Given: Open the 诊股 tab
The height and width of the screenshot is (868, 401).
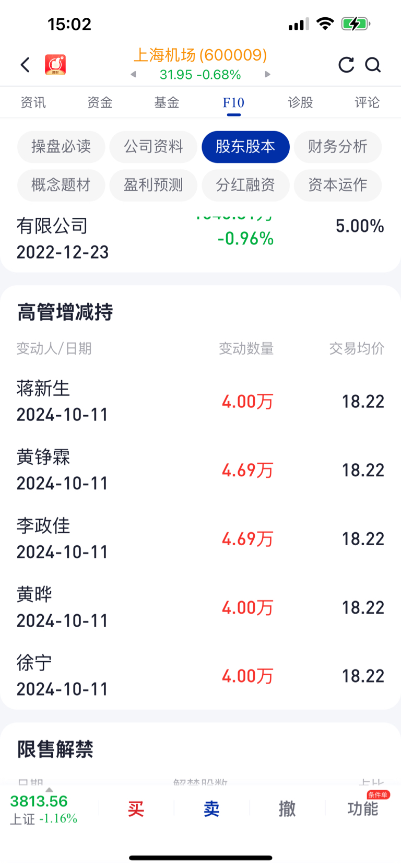Looking at the screenshot, I should 300,102.
